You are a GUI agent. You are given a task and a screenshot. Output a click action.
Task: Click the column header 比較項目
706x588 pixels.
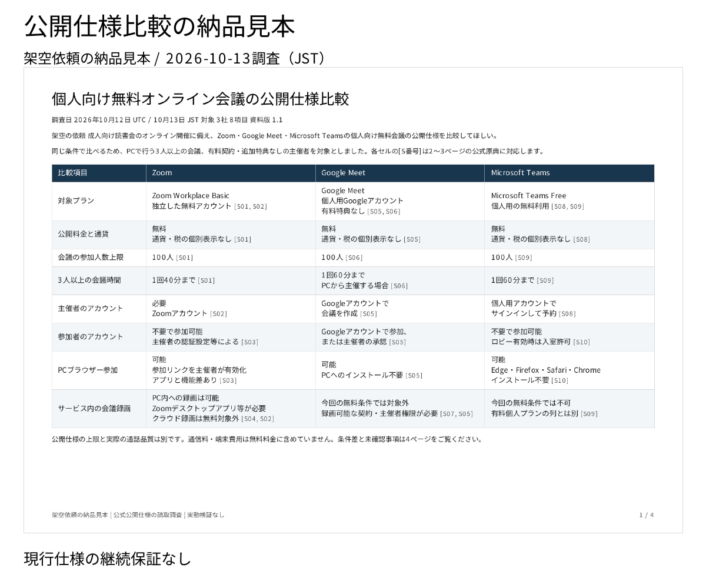pyautogui.click(x=99, y=173)
